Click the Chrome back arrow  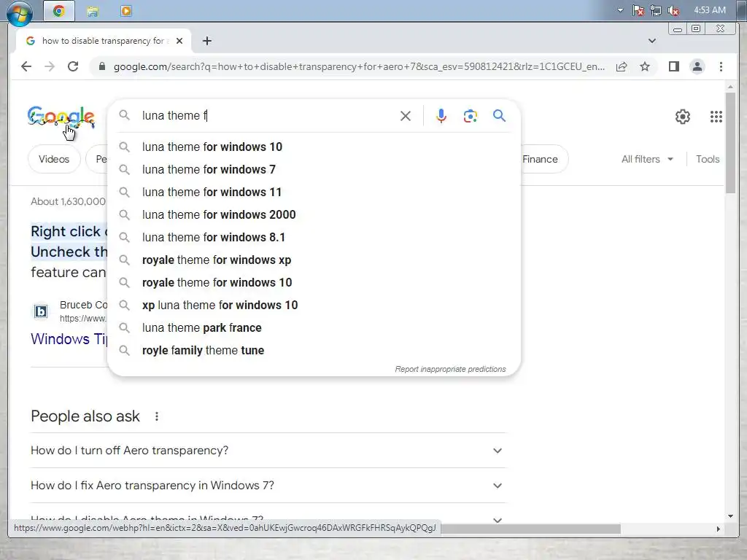point(26,66)
